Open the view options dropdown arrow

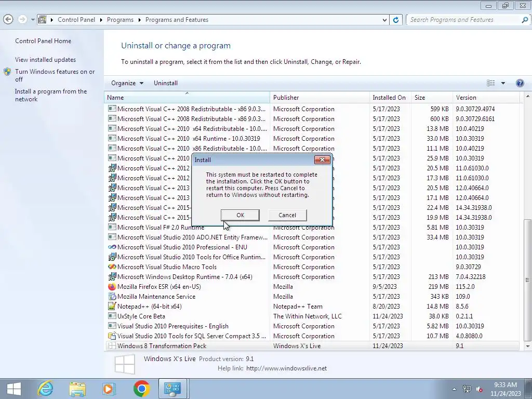tap(503, 83)
